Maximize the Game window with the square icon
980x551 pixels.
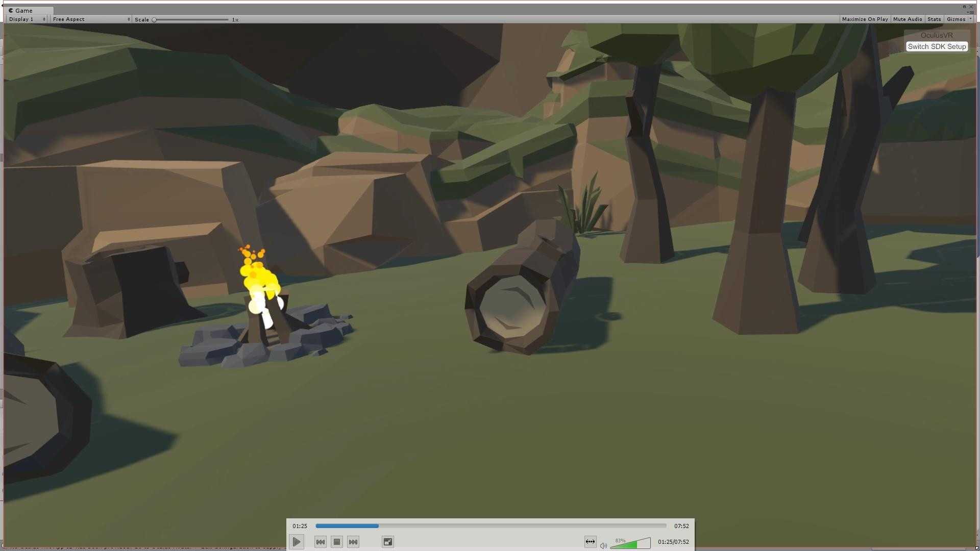point(964,7)
